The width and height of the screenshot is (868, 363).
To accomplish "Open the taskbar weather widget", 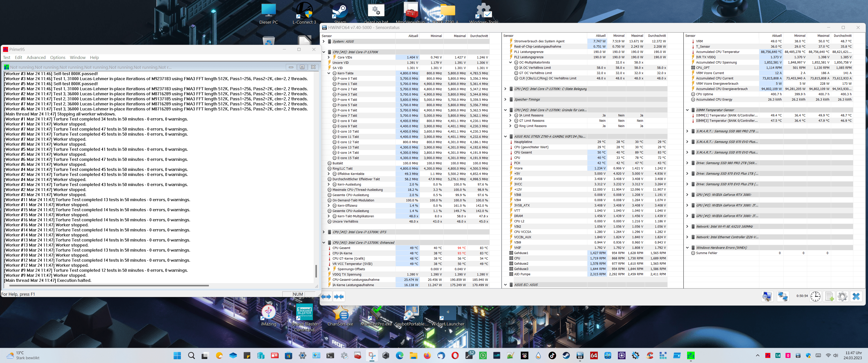I will point(23,356).
